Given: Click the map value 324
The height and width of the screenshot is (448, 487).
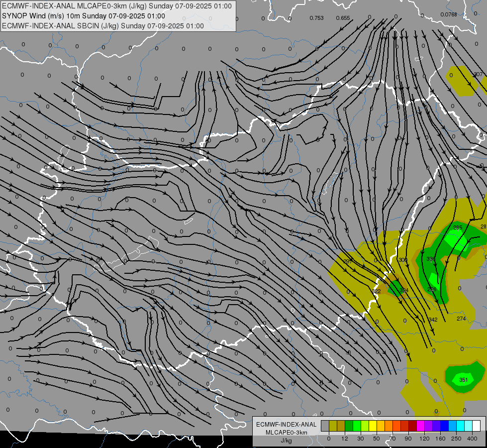Looking at the screenshot, I should tap(404, 290).
